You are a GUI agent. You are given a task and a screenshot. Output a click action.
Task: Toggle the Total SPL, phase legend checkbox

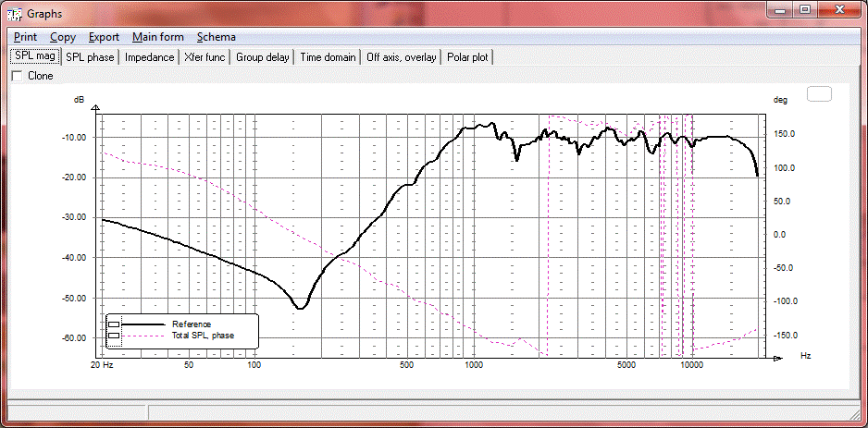point(114,336)
